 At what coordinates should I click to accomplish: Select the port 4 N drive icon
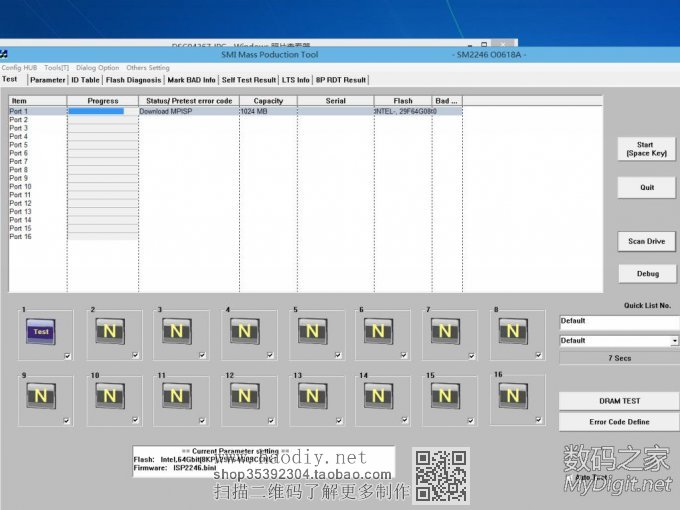coord(245,331)
